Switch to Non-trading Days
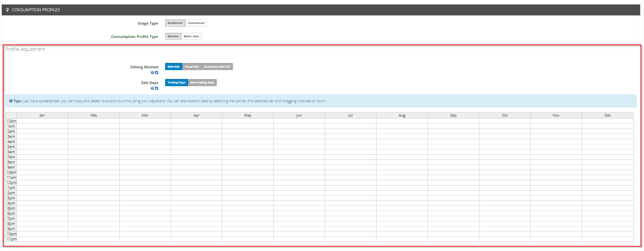Image resolution: width=644 pixels, height=251 pixels. 202,82
